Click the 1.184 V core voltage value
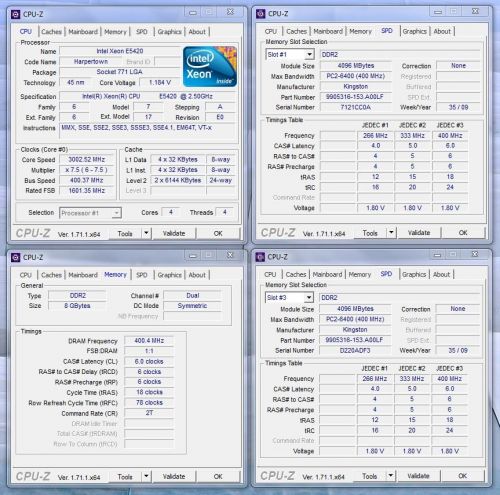The image size is (500, 495). [x=160, y=82]
